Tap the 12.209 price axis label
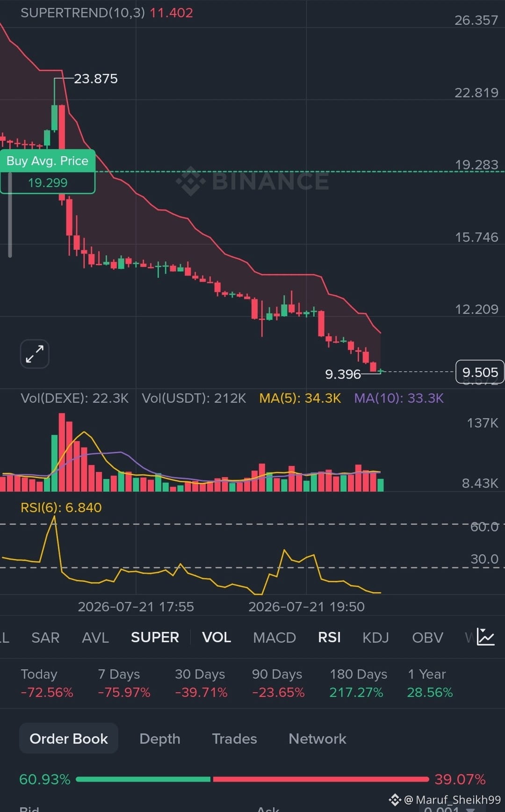505x812 pixels. tap(476, 309)
